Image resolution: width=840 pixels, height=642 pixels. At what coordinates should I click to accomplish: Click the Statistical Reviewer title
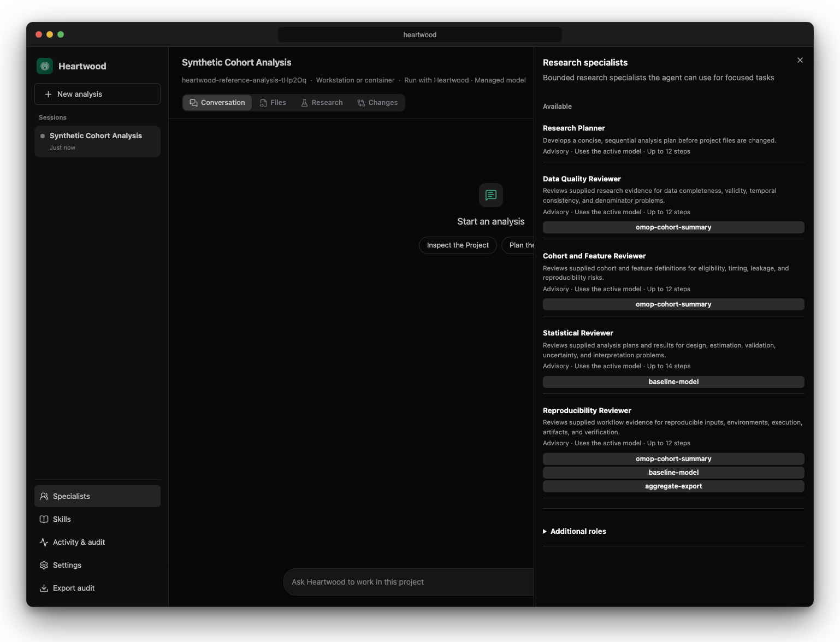coord(578,333)
